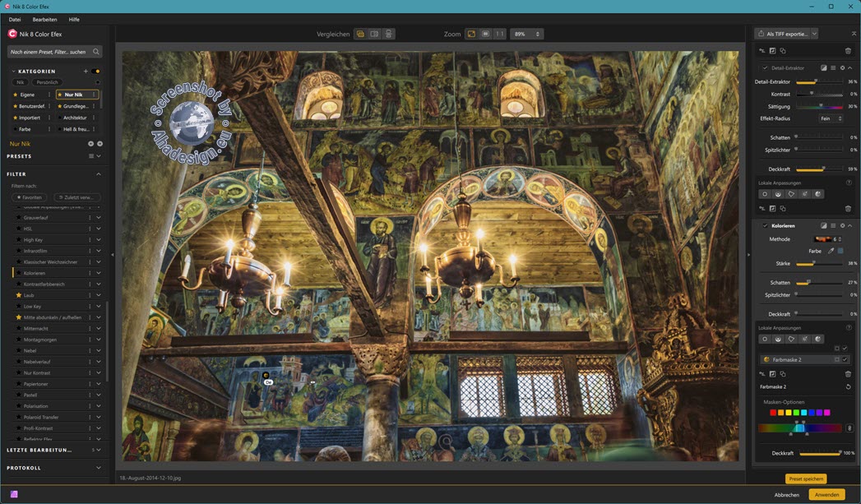861x504 pixels.
Task: Select the Persönlich category filter pill
Action: click(x=47, y=82)
